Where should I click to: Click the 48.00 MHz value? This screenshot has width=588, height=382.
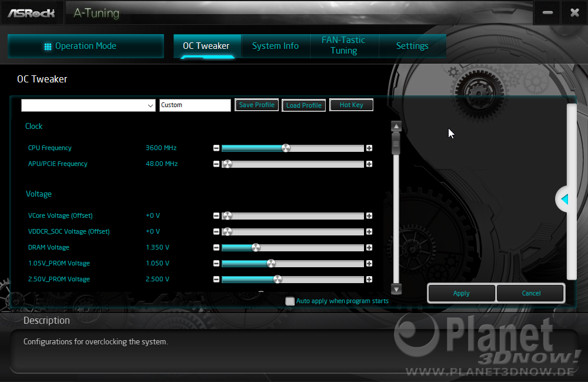(x=162, y=164)
